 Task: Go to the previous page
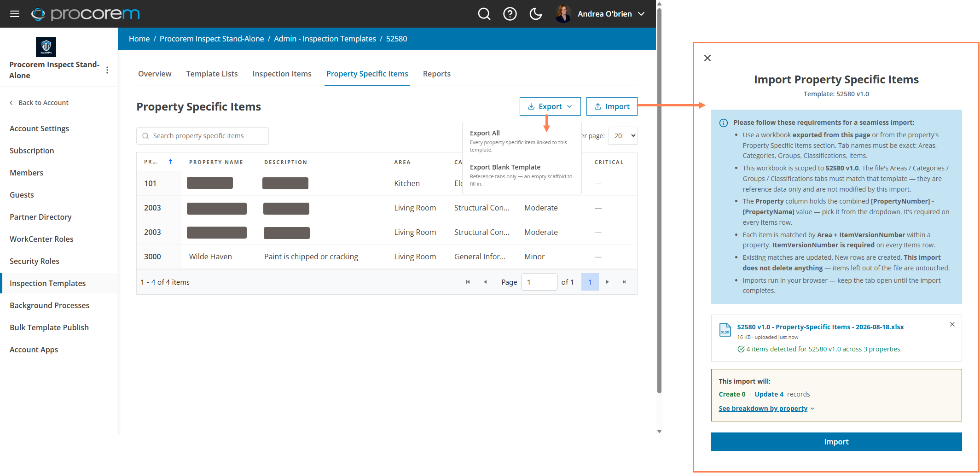click(x=485, y=282)
